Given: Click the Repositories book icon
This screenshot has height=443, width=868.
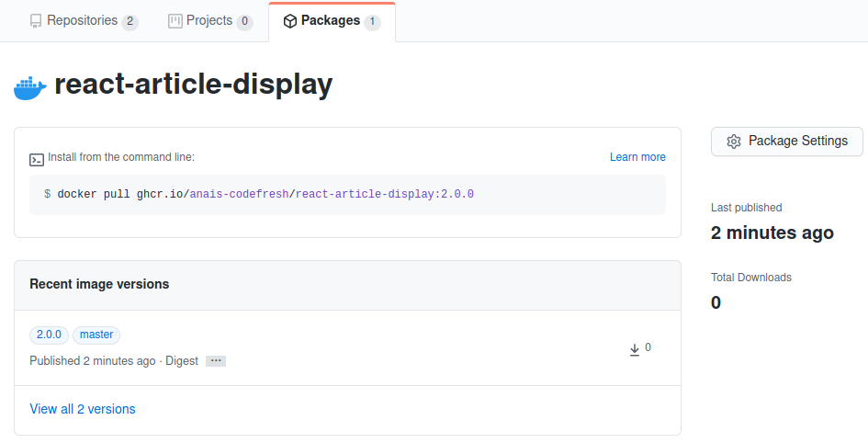Looking at the screenshot, I should pos(36,21).
